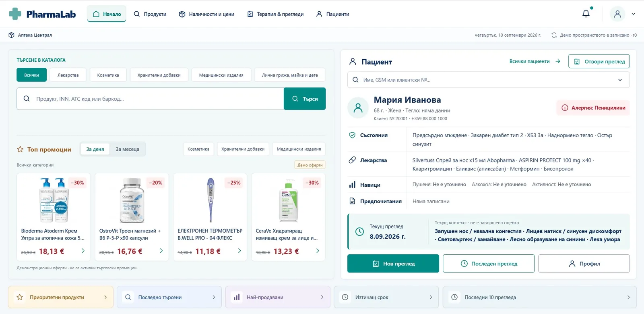The image size is (644, 314).
Task: Click the Навици bar chart icon
Action: click(352, 185)
